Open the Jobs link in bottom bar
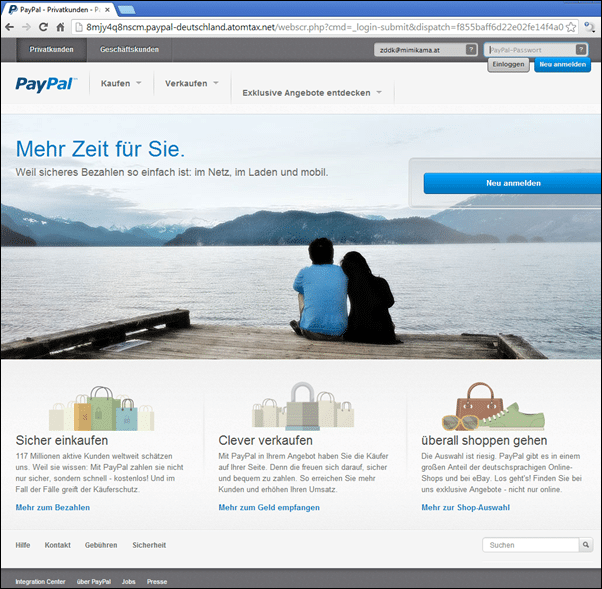This screenshot has height=589, width=602. (x=129, y=581)
